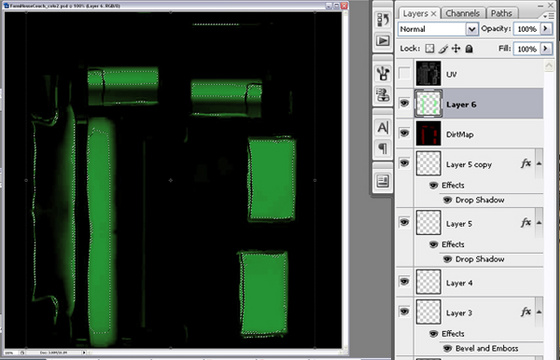Open the Layers panel options menu
The image size is (560, 360).
(x=545, y=16)
